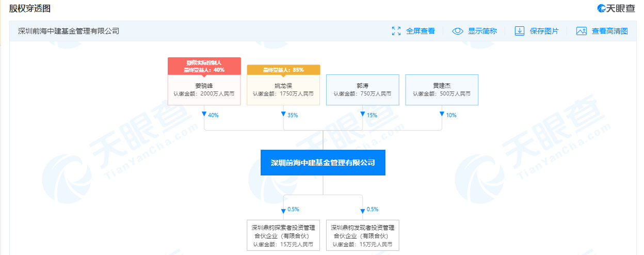Image resolution: width=644 pixels, height=255 pixels.
Task: Click the 最终受益人 85% orange tag
Action: [283, 70]
